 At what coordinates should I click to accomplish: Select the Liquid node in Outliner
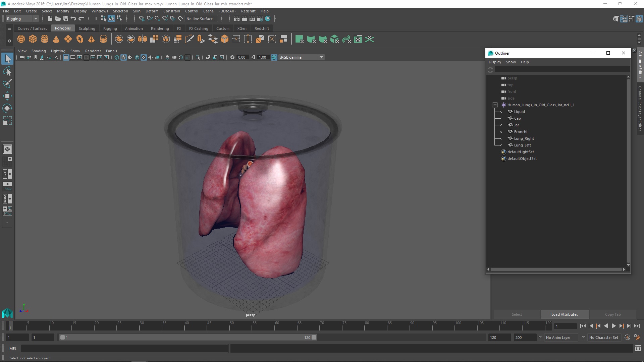(519, 112)
